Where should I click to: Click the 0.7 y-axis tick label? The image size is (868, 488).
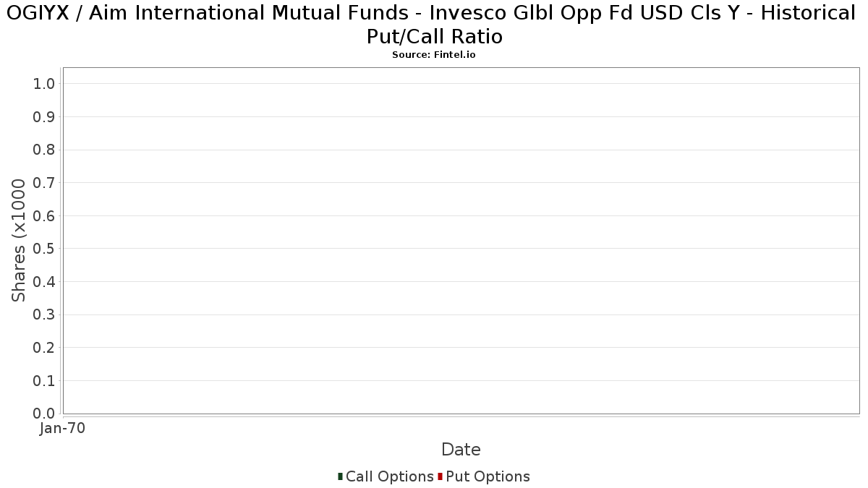[44, 183]
